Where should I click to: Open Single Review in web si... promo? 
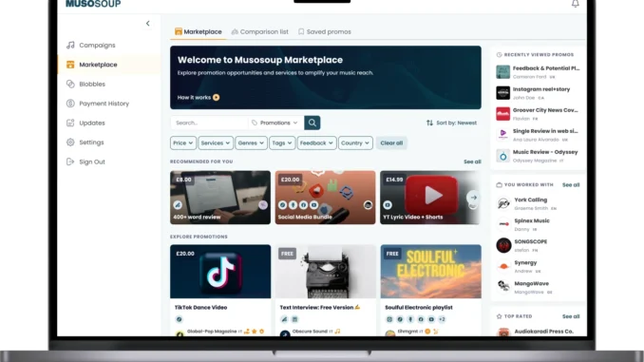[x=538, y=135]
